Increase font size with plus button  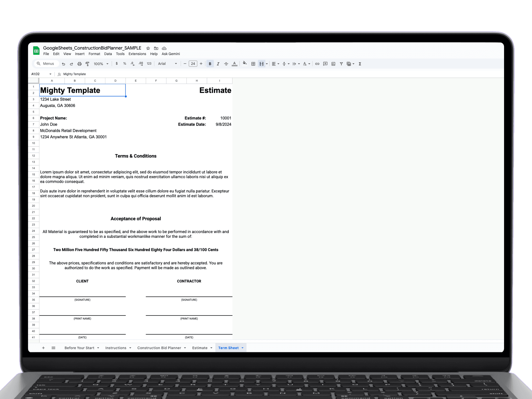coord(201,64)
